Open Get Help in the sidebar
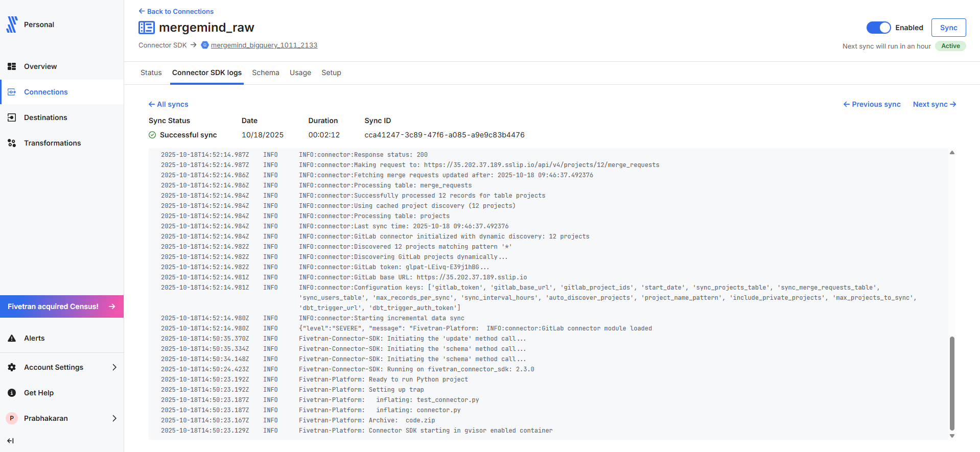Screen dimensions: 980x452 [62, 393]
